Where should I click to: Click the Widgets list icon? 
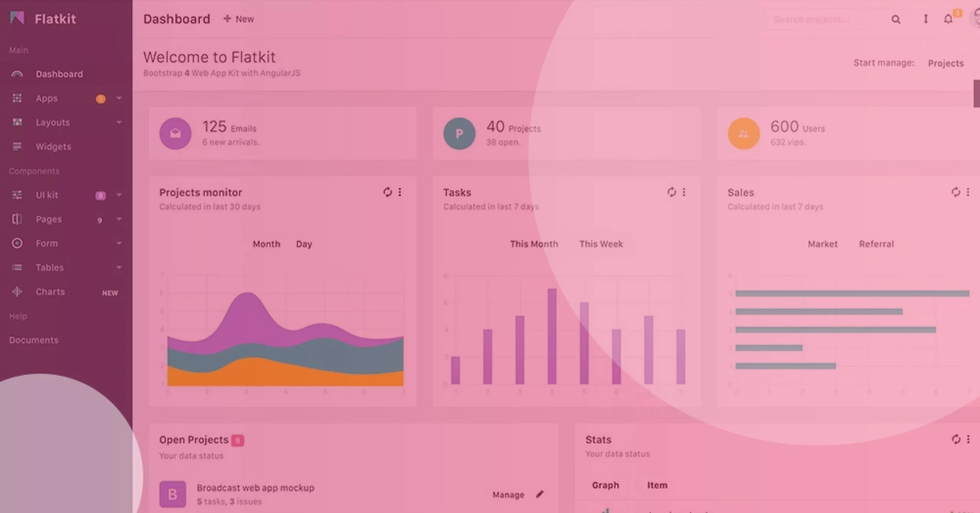point(17,146)
